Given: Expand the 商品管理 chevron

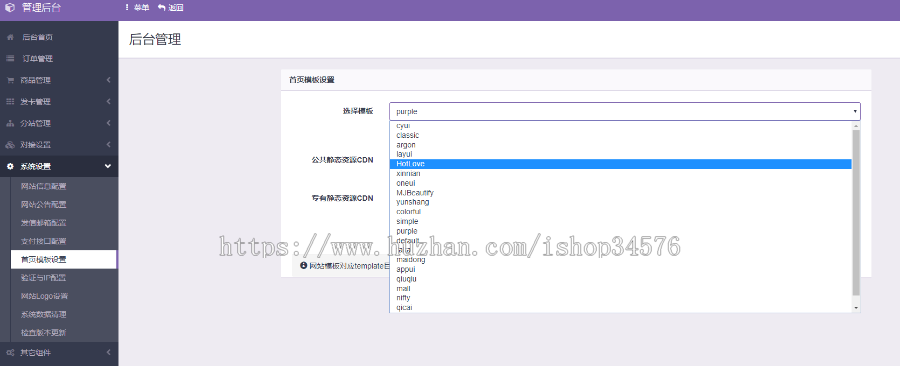Looking at the screenshot, I should tap(108, 80).
